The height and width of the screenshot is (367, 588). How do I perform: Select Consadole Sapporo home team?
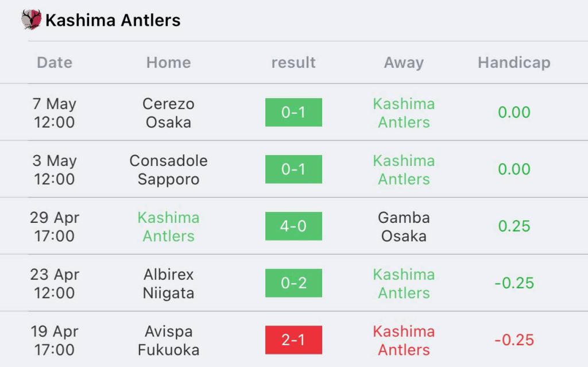(168, 169)
